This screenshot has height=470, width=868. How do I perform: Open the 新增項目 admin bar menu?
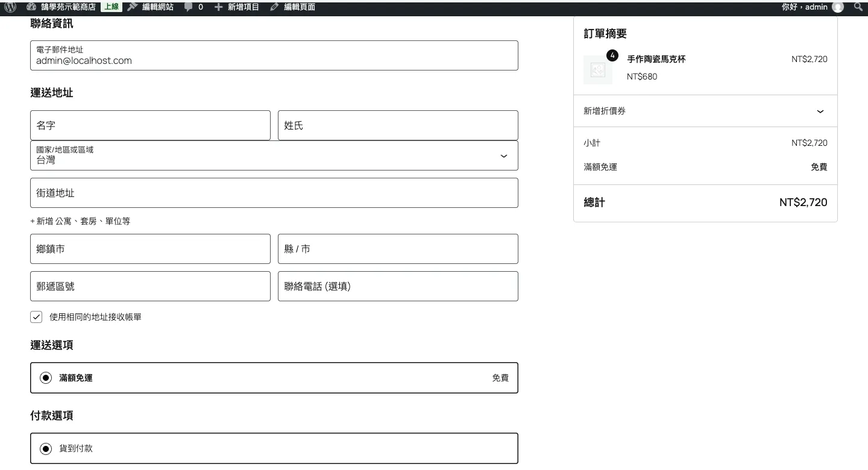(244, 7)
